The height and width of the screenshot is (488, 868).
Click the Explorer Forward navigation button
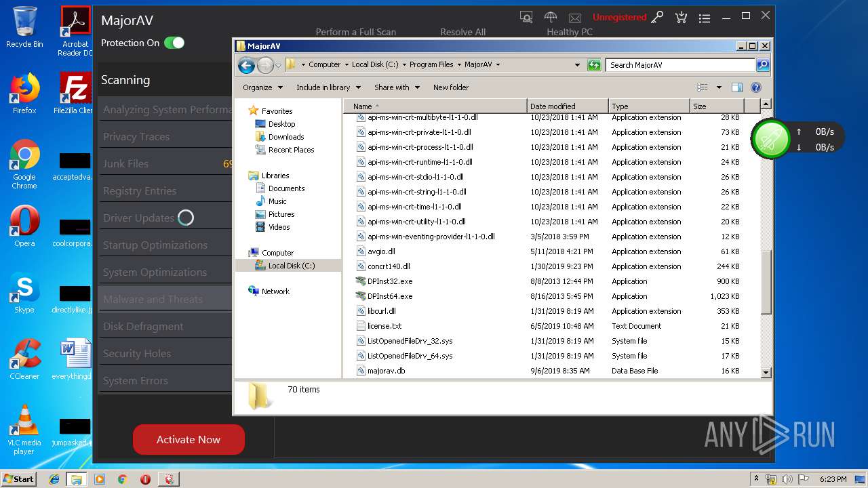265,65
